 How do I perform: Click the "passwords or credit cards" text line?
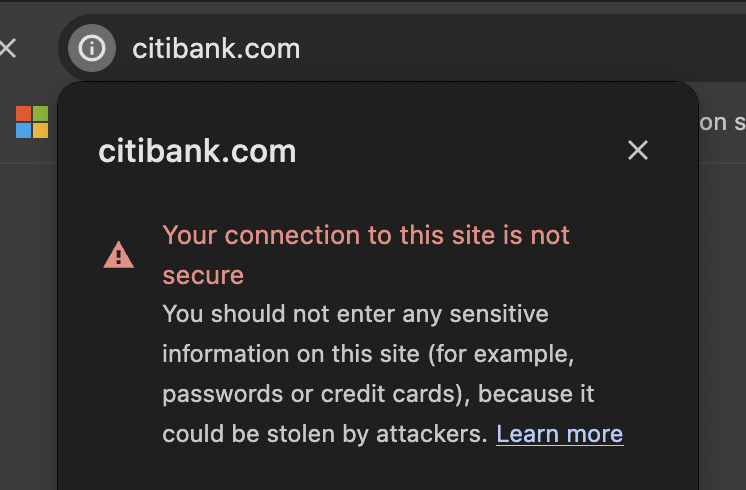378,394
